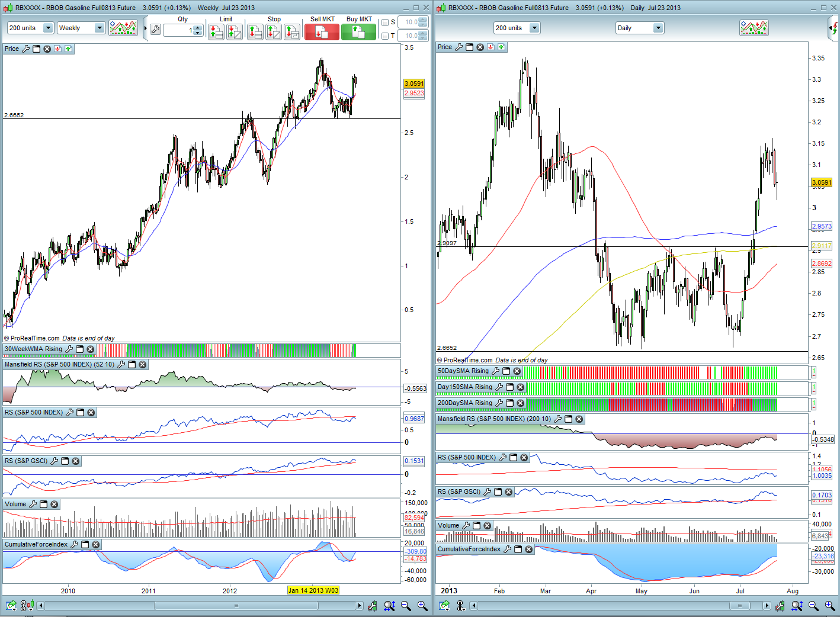Click the red Sell MKT button
The image size is (840, 617).
(x=322, y=32)
